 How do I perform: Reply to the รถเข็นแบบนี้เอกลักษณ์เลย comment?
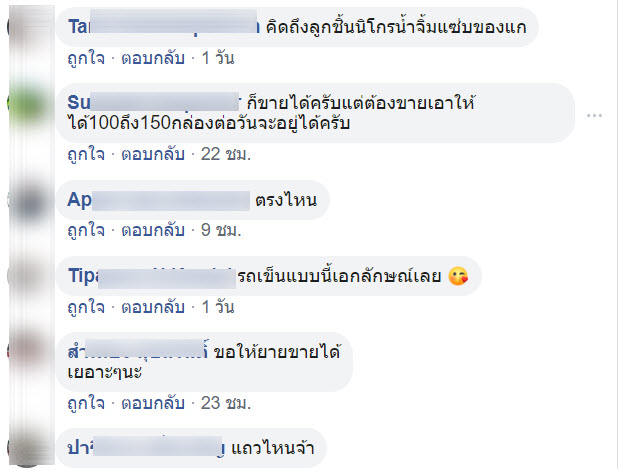pyautogui.click(x=153, y=307)
